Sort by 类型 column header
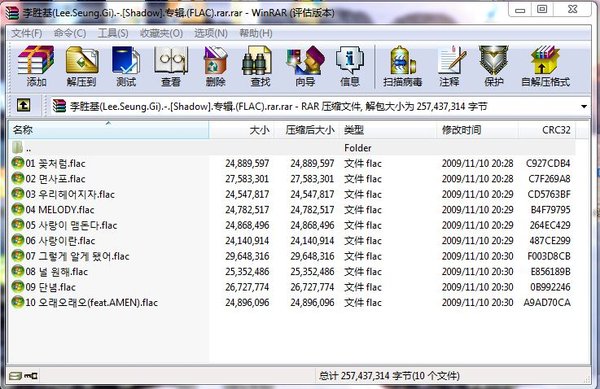This screenshot has width=600, height=389. [x=388, y=130]
